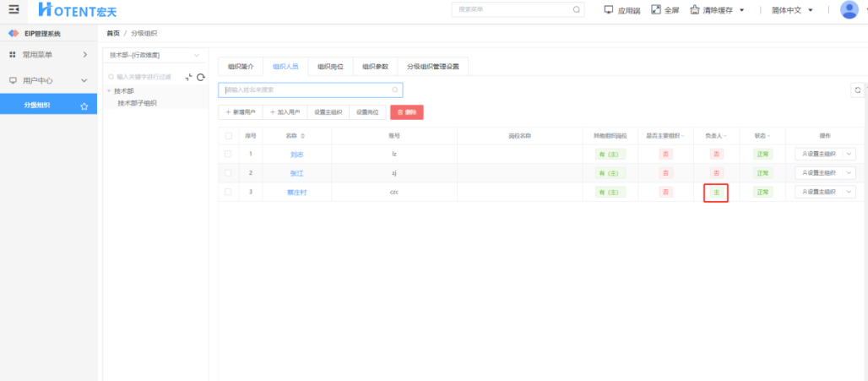Viewport: 868px width, 381px height.
Task: Open 状态 column filter
Action: pyautogui.click(x=768, y=136)
